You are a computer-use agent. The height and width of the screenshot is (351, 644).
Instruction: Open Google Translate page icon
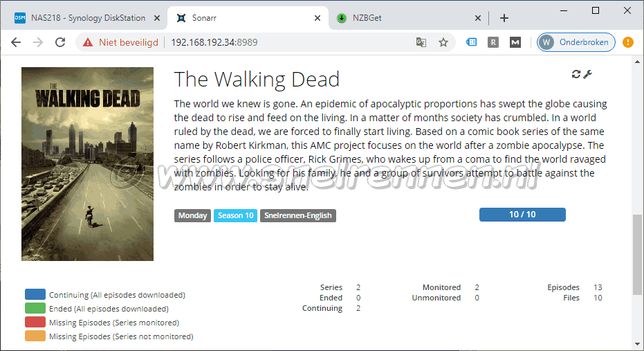pyautogui.click(x=421, y=42)
